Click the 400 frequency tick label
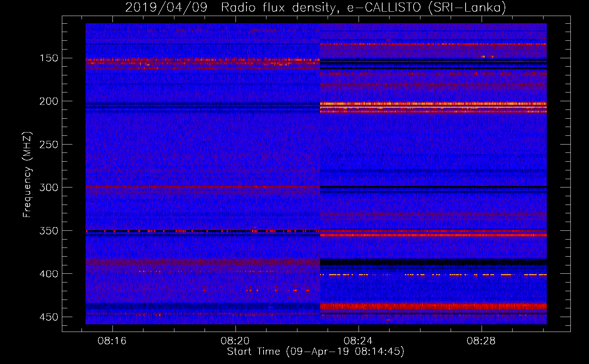The width and height of the screenshot is (589, 364). click(49, 274)
